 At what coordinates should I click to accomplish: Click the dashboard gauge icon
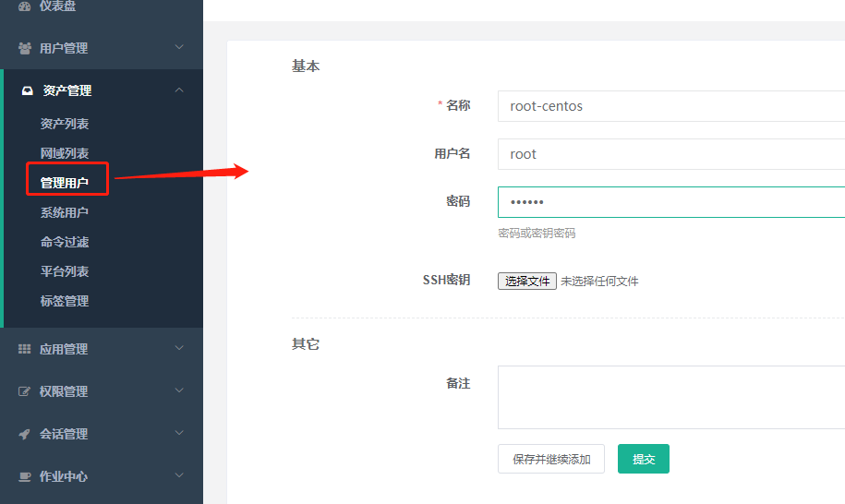tap(24, 6)
